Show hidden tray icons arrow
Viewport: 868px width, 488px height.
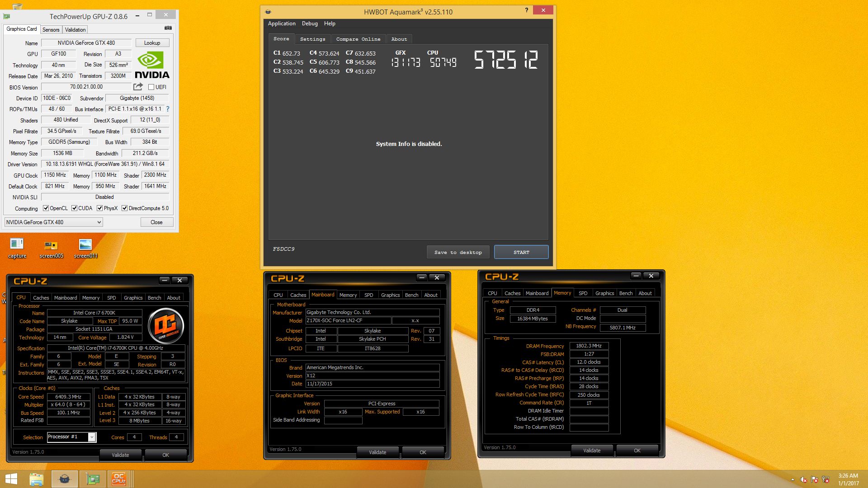pyautogui.click(x=793, y=479)
